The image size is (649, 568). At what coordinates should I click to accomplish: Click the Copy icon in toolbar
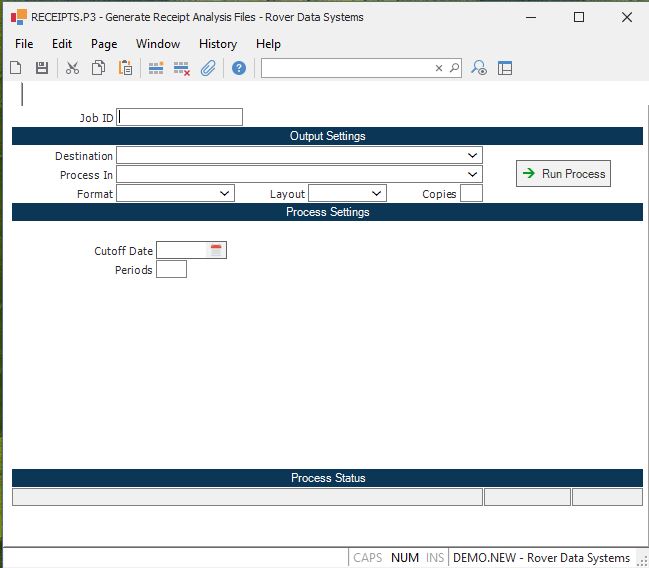[98, 68]
